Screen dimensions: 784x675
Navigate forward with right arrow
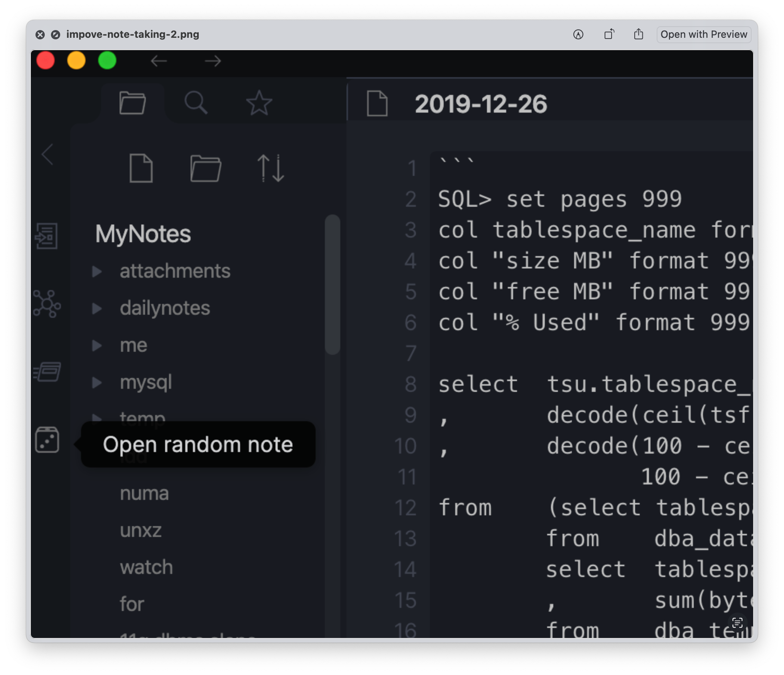point(213,61)
